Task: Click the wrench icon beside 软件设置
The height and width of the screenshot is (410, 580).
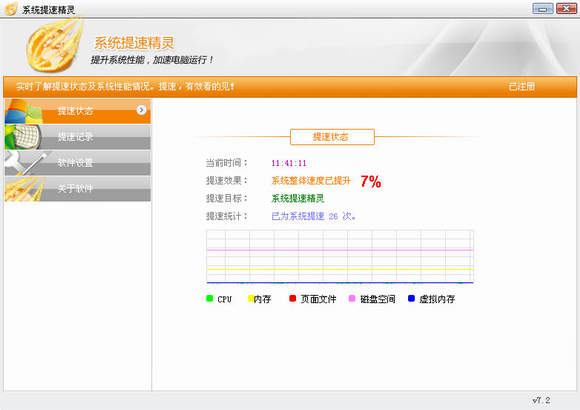Action: (26, 163)
